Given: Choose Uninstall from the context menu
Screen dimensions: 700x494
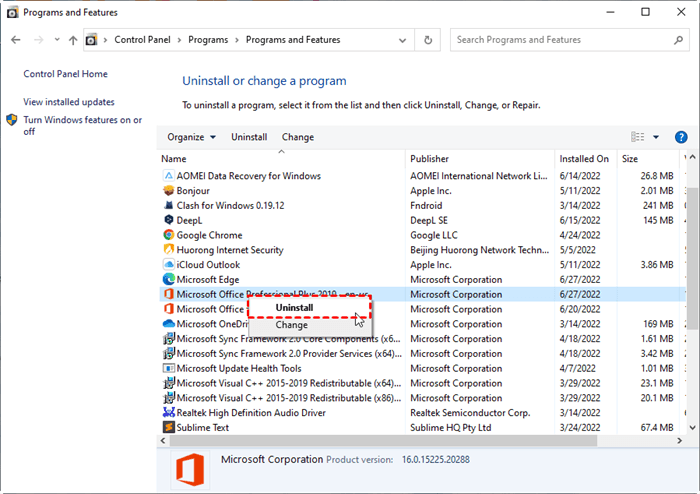Looking at the screenshot, I should point(294,308).
